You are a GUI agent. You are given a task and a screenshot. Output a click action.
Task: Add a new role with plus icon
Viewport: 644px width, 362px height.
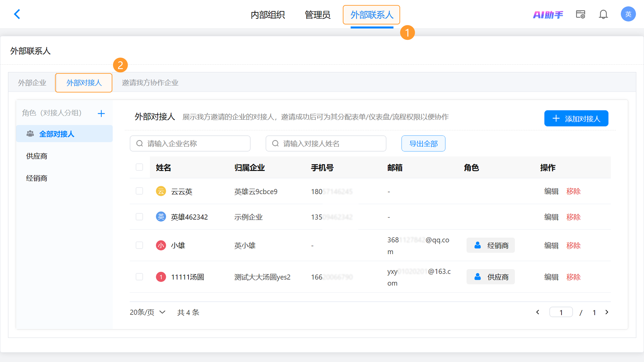(x=101, y=113)
